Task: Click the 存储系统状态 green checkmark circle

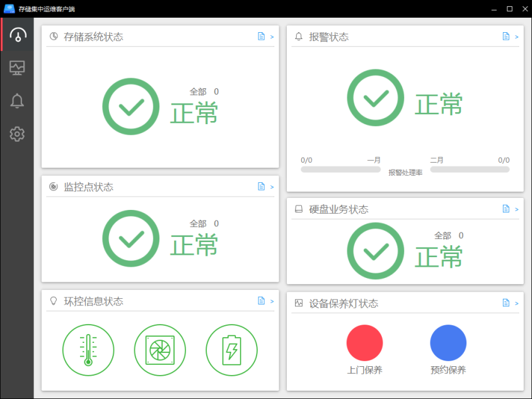Action: [131, 107]
